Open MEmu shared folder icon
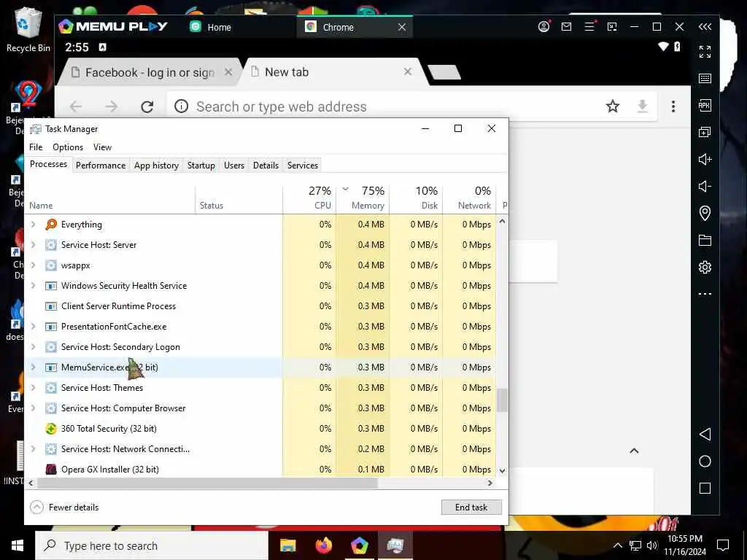 click(x=705, y=240)
